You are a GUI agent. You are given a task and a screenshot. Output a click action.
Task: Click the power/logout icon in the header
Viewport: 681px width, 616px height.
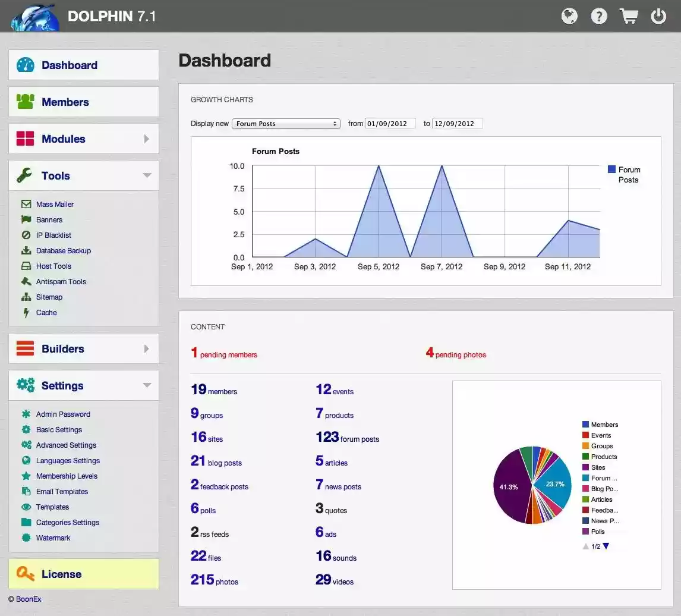658,16
